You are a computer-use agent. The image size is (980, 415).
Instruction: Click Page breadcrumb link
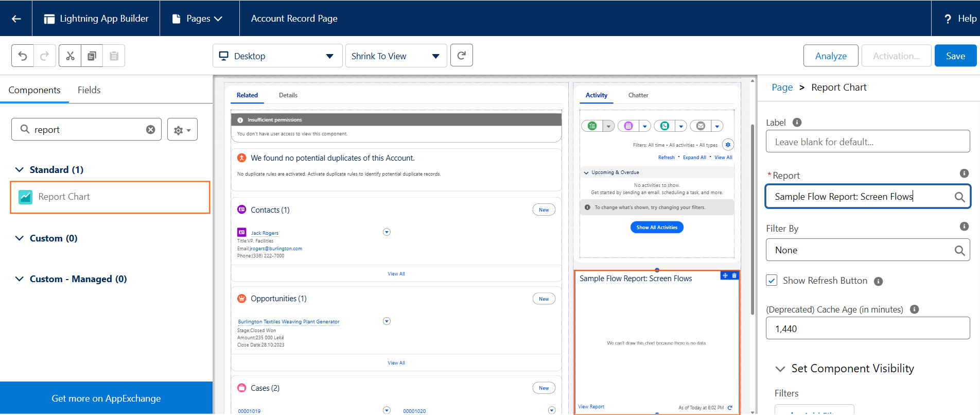click(x=782, y=88)
